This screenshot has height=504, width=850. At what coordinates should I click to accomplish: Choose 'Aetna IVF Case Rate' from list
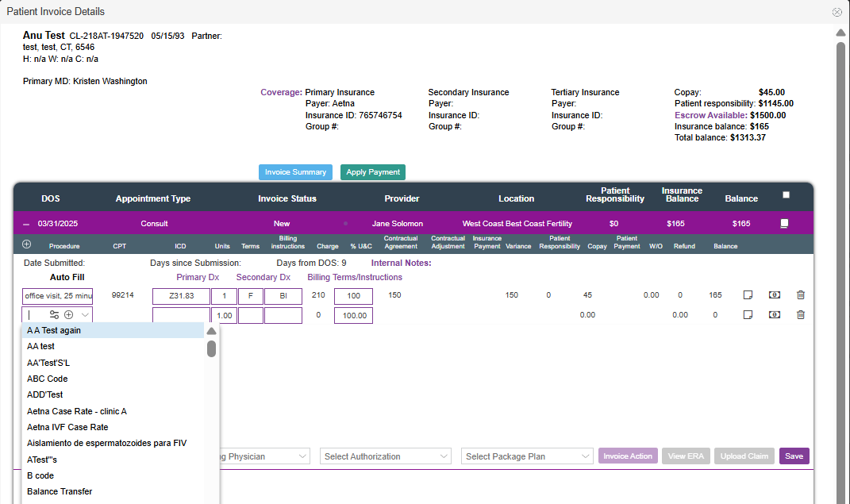(x=67, y=427)
